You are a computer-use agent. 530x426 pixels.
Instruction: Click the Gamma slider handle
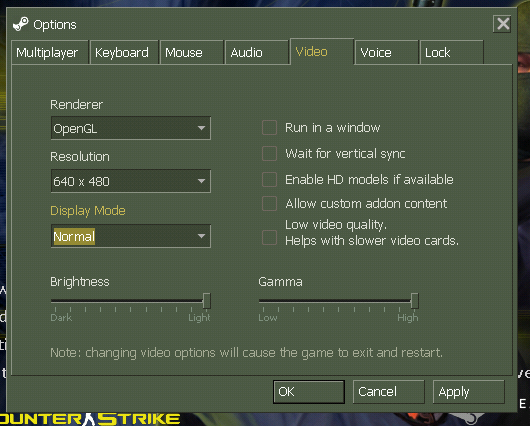(414, 301)
